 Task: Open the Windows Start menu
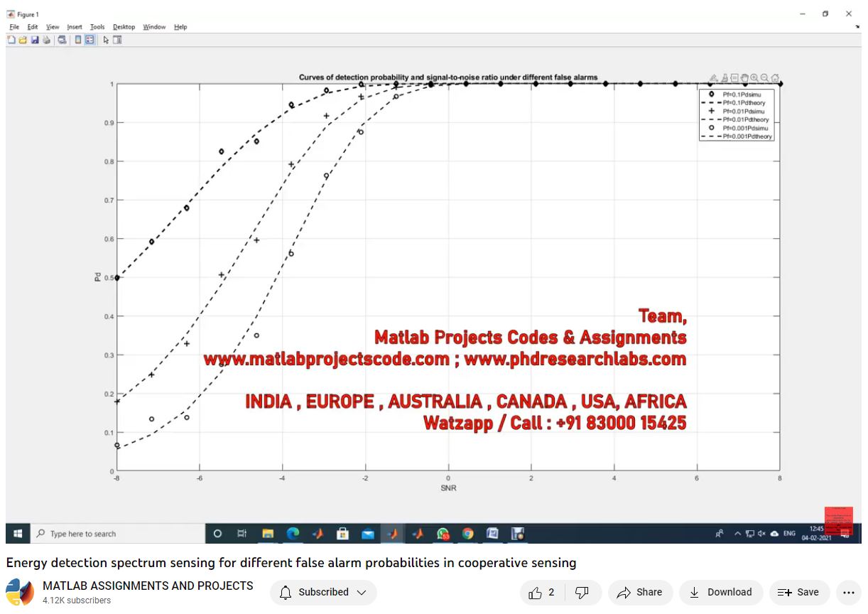coord(17,534)
